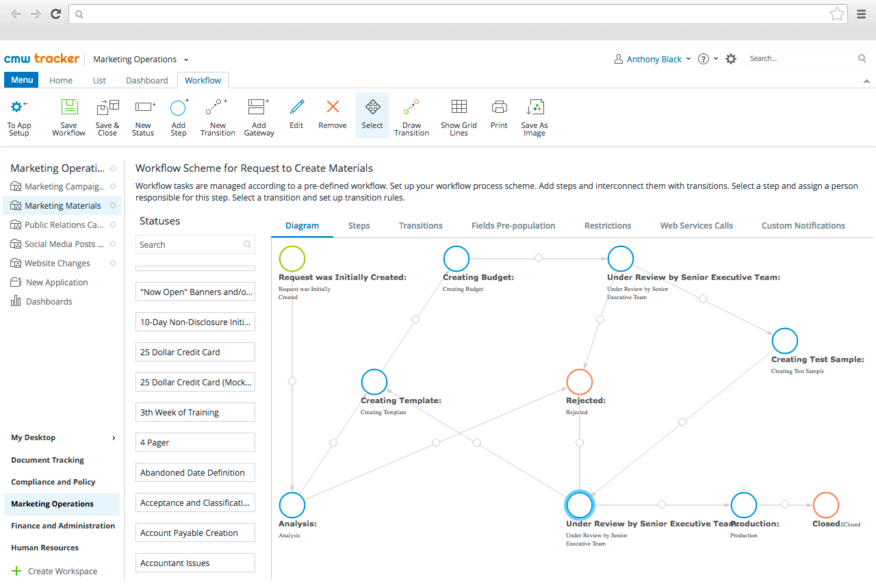876x588 pixels.
Task: Click gear toggle next to Marketing Materials
Action: (113, 205)
